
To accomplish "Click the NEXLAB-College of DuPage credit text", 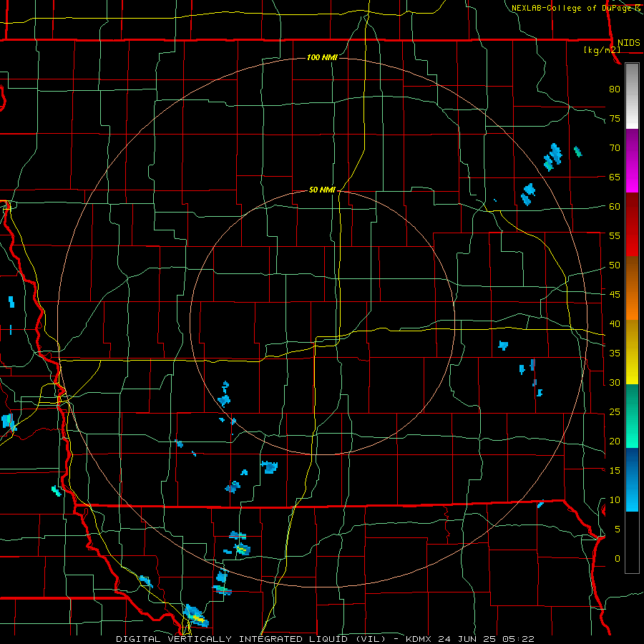I will point(572,8).
